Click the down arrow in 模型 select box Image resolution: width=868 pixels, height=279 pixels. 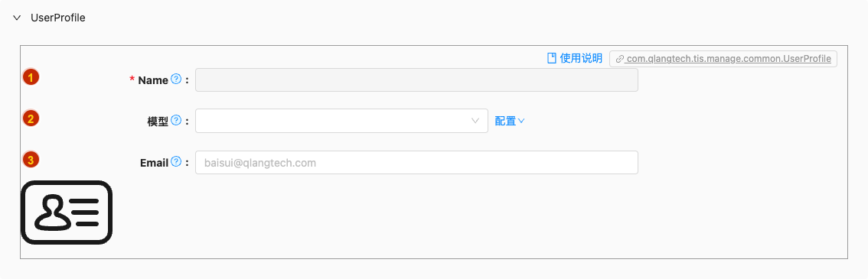[475, 121]
